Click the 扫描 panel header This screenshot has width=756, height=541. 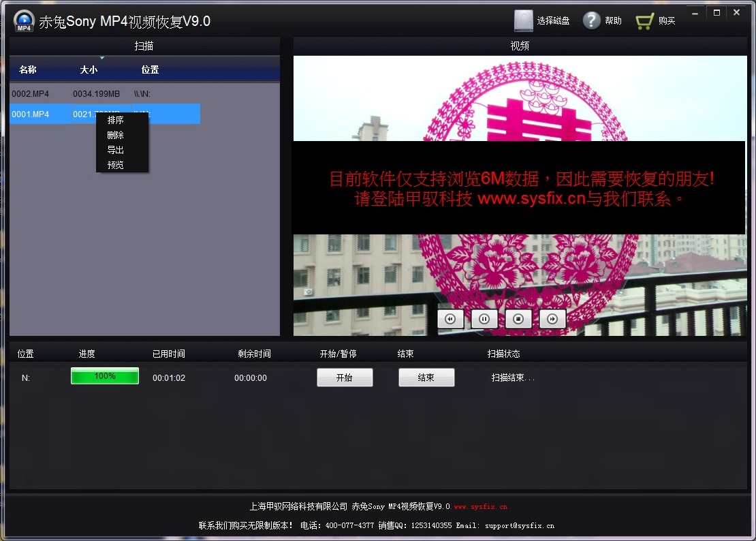coord(144,46)
